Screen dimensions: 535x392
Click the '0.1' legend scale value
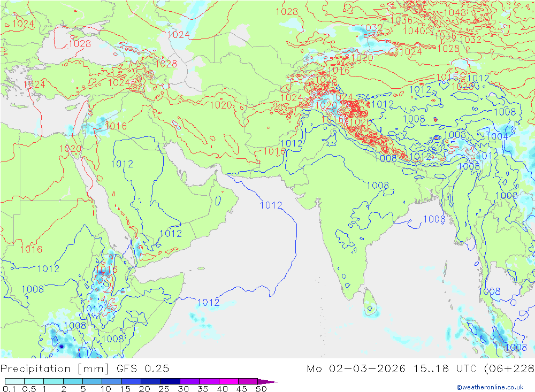[9, 389]
